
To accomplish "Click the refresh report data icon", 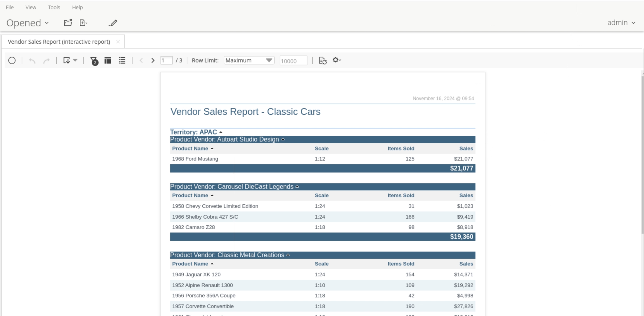I will [x=323, y=60].
